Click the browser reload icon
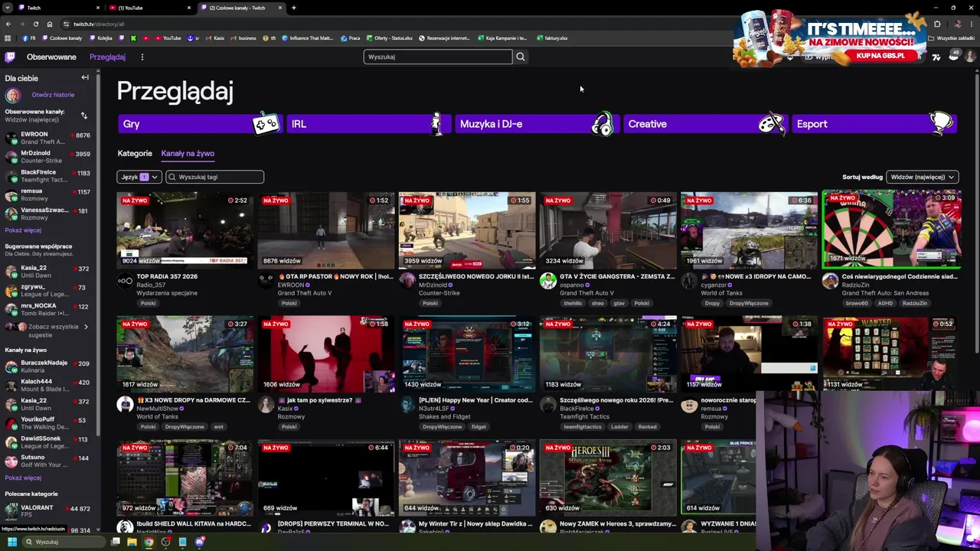980x551 pixels. pos(35,24)
